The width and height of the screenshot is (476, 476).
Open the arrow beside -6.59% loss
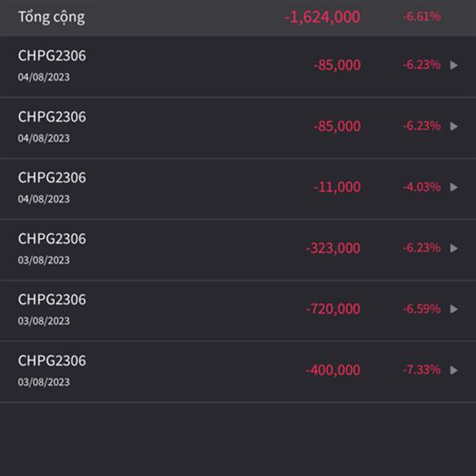tap(454, 309)
